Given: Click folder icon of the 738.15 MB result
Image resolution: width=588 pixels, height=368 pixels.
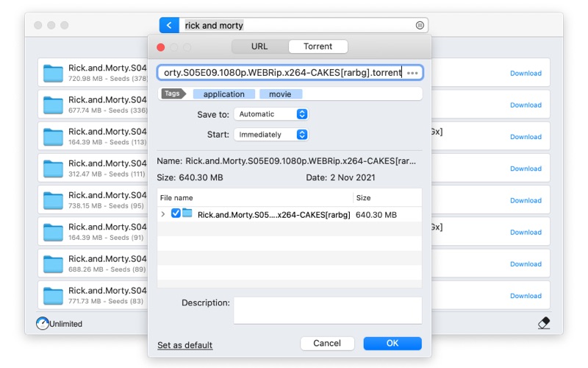Looking at the screenshot, I should [x=53, y=200].
